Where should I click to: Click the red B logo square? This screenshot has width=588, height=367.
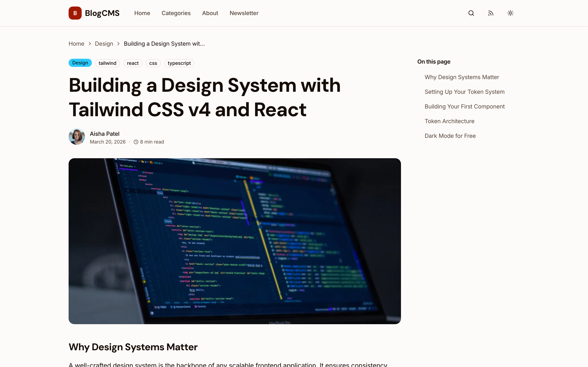[x=75, y=13]
